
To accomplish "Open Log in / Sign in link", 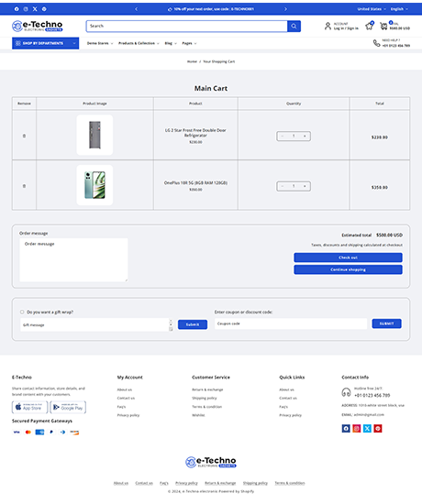I will (346, 28).
